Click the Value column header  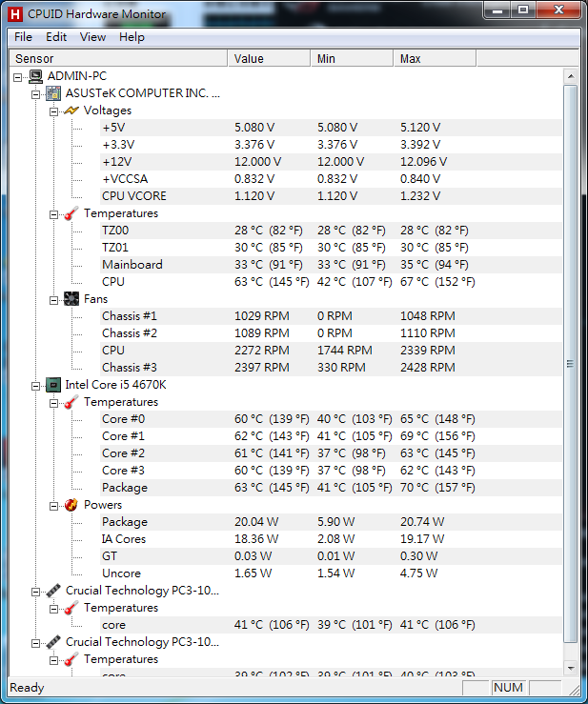pos(269,58)
